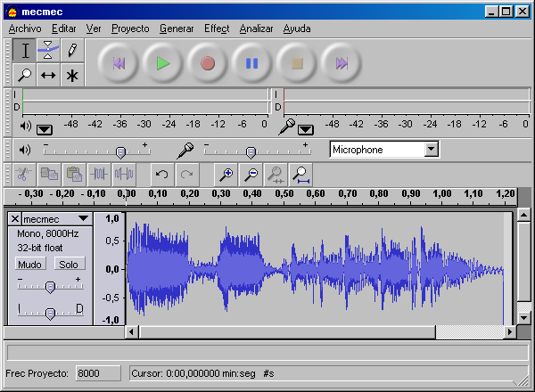Skip to the start of the track

(119, 63)
